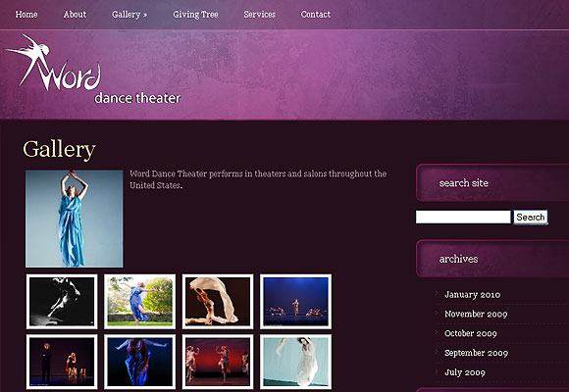Go to the About page

75,15
